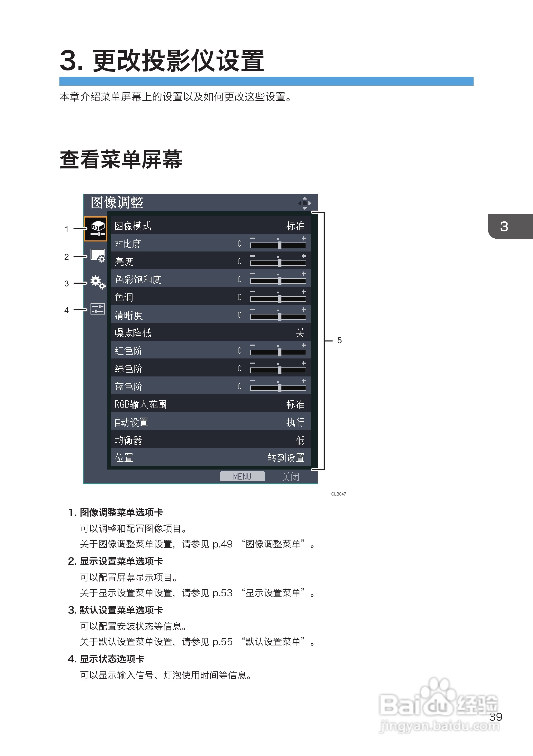Change the 图像模式 标准 value
533x756 pixels.
(295, 226)
